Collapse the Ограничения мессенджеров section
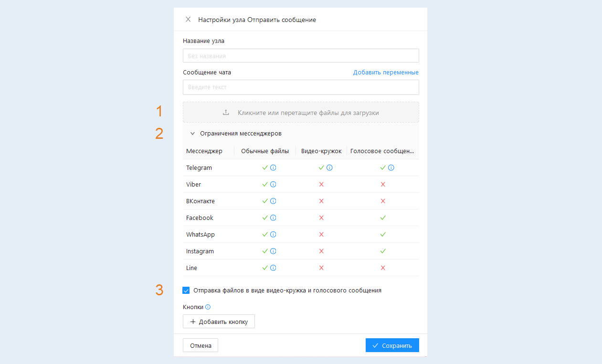The width and height of the screenshot is (602, 364). [x=192, y=134]
